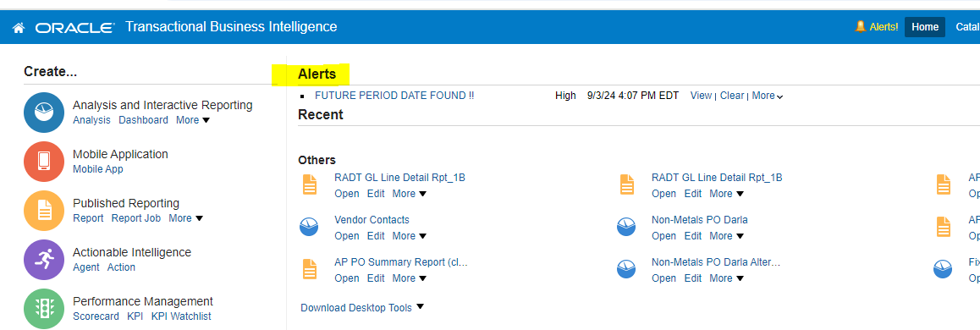The image size is (980, 330).
Task: Open the KPI Watchlist link
Action: [181, 316]
